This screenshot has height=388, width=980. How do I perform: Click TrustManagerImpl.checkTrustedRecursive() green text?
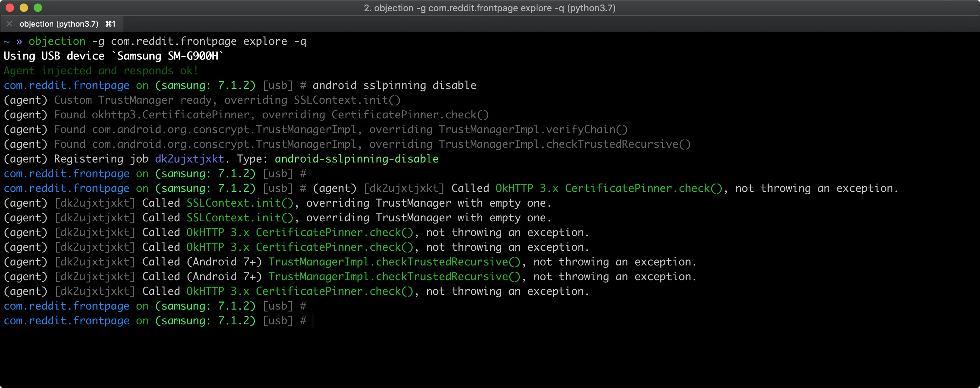(x=395, y=262)
